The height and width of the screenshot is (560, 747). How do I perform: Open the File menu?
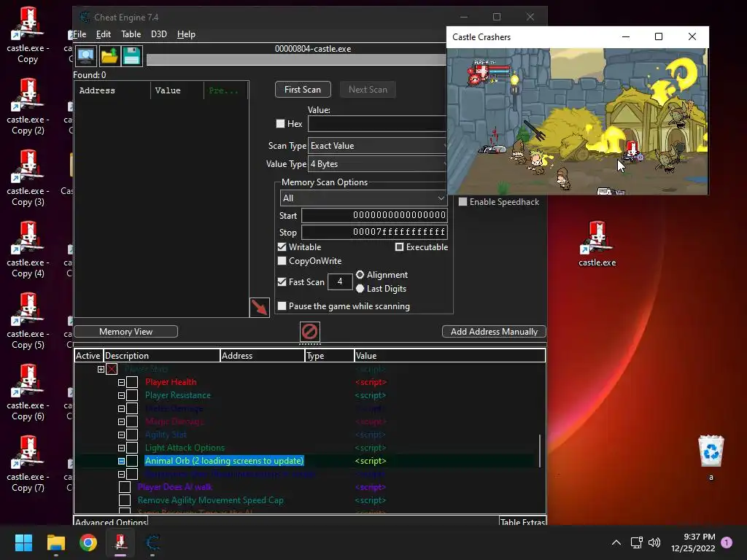80,34
